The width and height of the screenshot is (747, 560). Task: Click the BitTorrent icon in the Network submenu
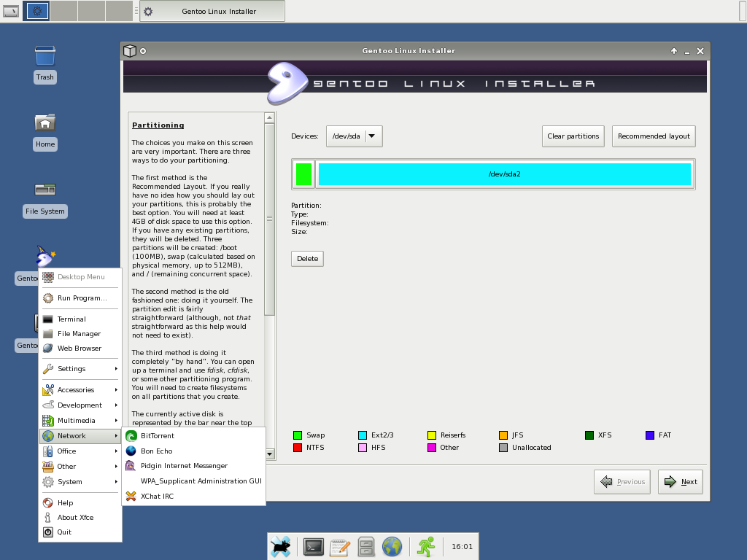(131, 436)
